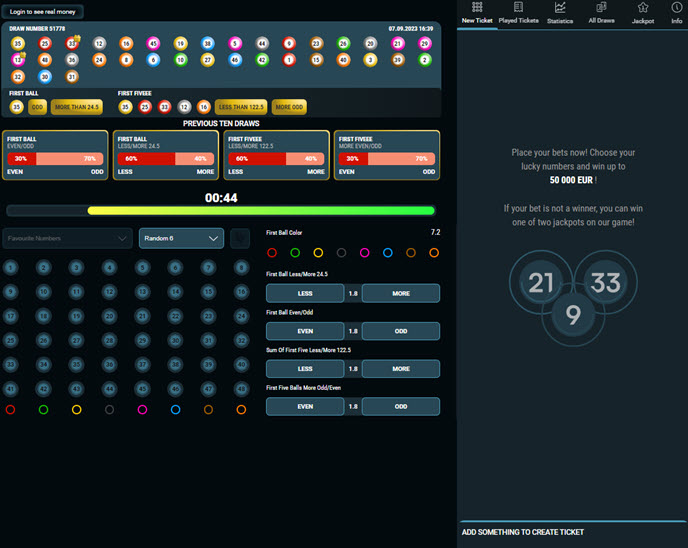688x548 pixels.
Task: Open the Favourite Numbers dropdown
Action: click(x=67, y=238)
